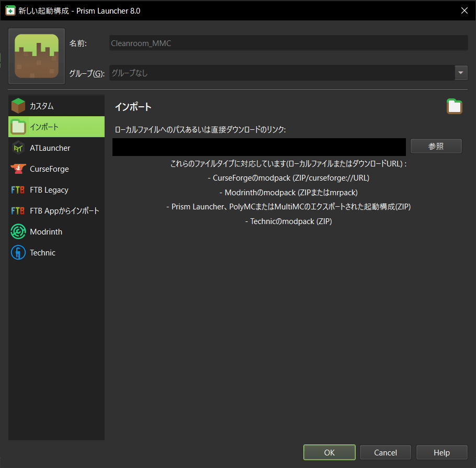The height and width of the screenshot is (468, 476).
Task: Click the CurseForge anvil icon
Action: pos(18,169)
